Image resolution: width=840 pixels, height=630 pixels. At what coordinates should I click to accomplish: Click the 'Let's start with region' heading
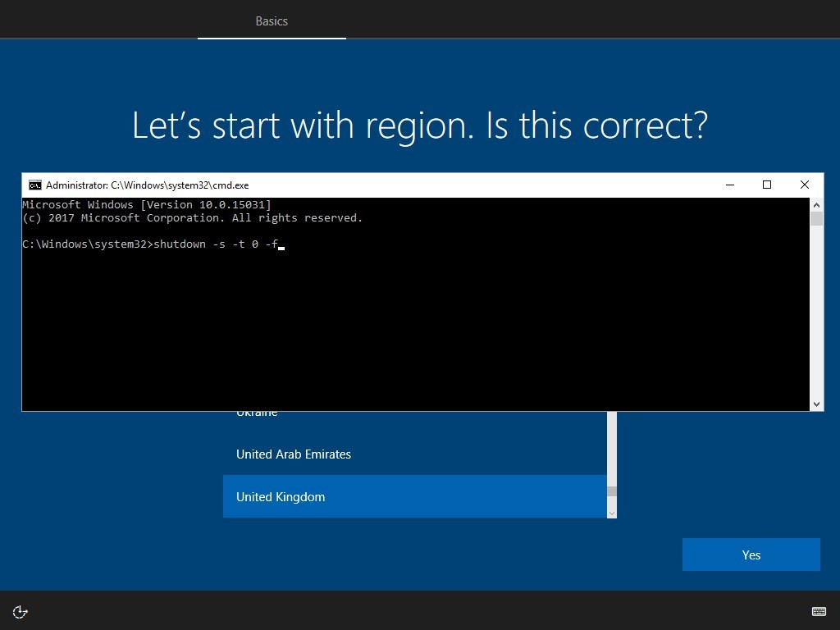(x=420, y=126)
